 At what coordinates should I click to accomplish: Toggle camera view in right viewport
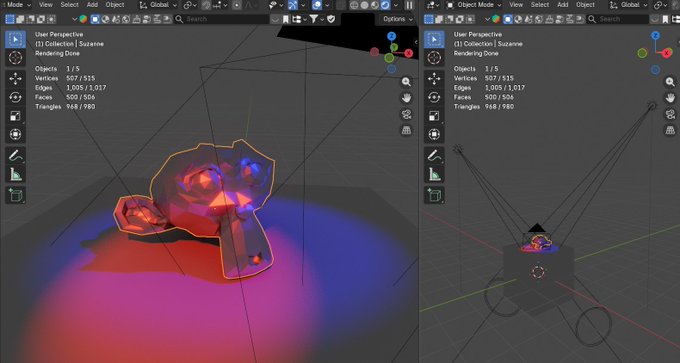[670, 114]
